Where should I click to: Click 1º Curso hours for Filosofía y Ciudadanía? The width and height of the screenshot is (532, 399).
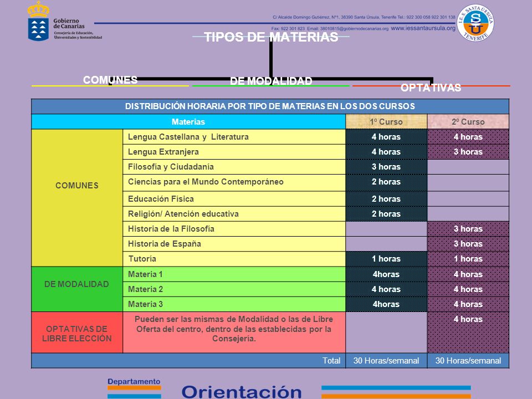386,167
